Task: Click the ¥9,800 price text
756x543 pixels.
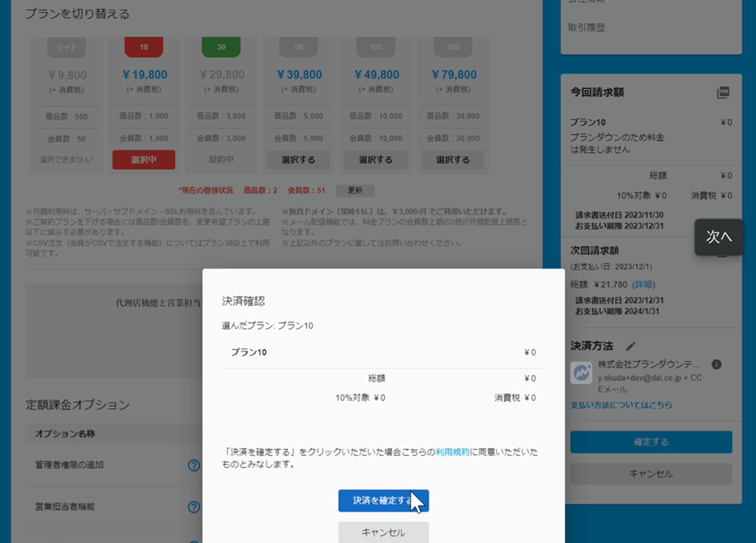Action: tap(67, 75)
